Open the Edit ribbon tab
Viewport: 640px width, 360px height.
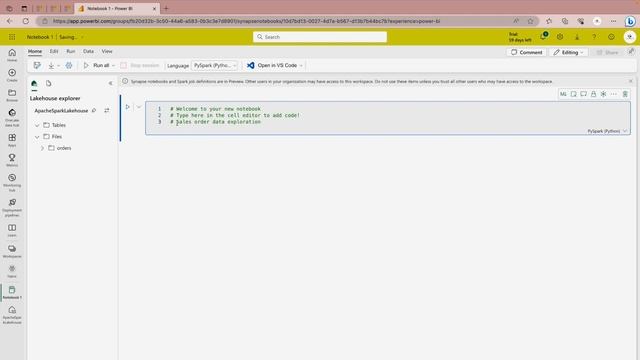pos(54,51)
